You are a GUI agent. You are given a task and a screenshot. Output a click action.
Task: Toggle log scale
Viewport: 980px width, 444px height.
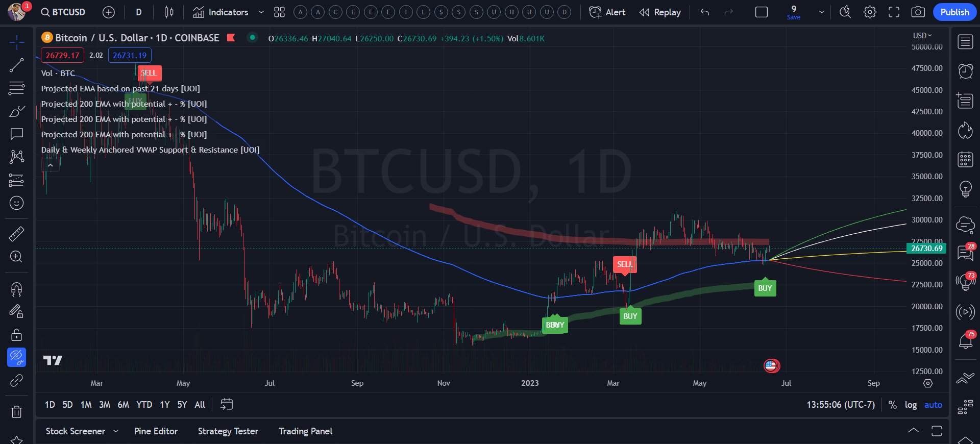pyautogui.click(x=911, y=405)
